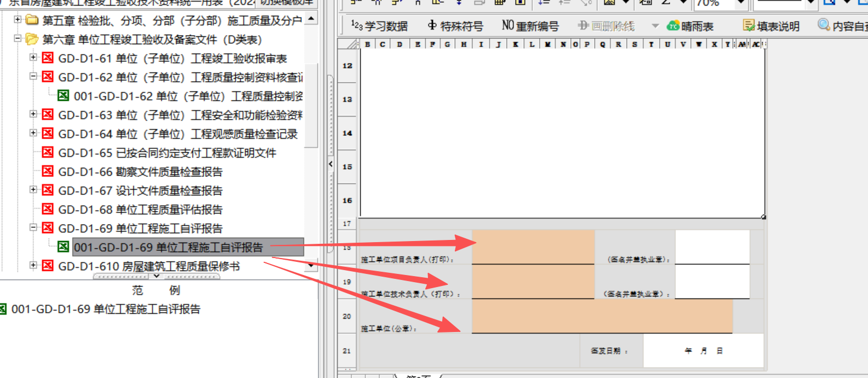Viewport: 868px width, 378px height.
Task: Click the collapse arrow on the panel splitter
Action: (x=330, y=163)
